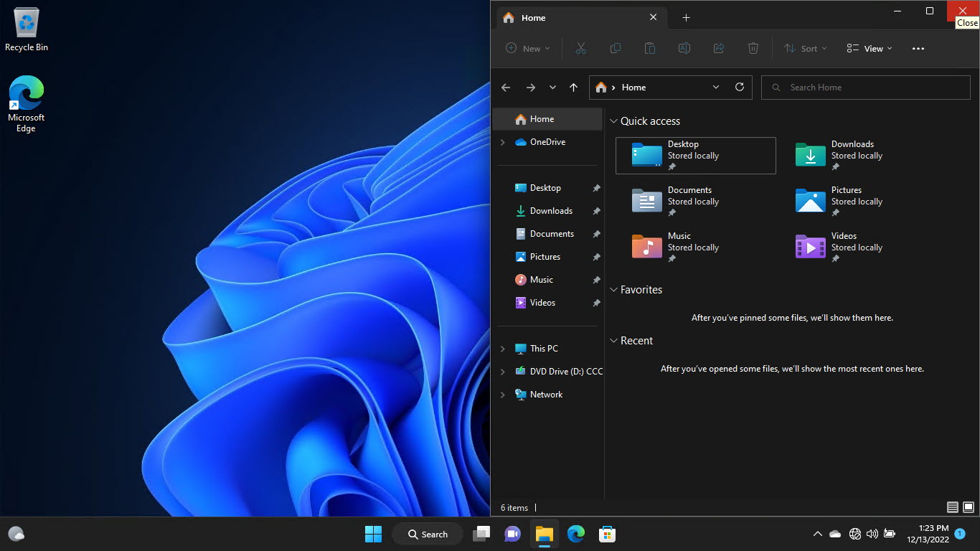Screen dimensions: 980x551
Task: Select the Cut icon in the toolbar
Action: pos(581,48)
